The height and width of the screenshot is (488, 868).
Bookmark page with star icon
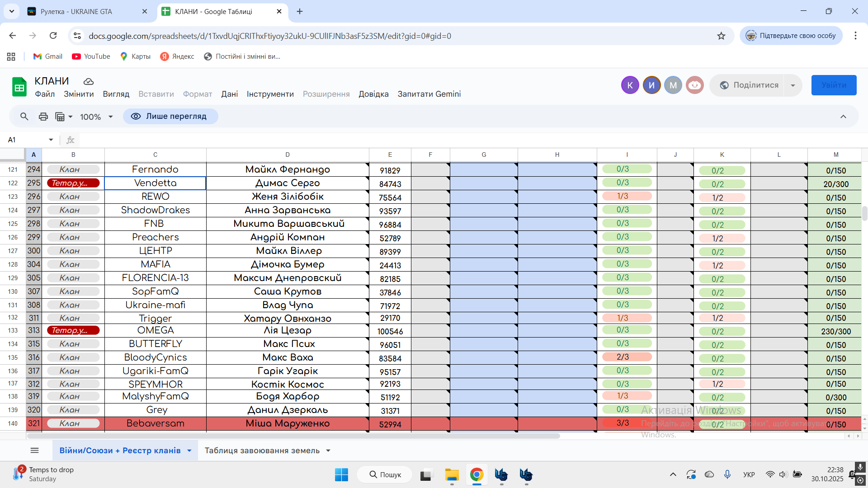pos(721,36)
